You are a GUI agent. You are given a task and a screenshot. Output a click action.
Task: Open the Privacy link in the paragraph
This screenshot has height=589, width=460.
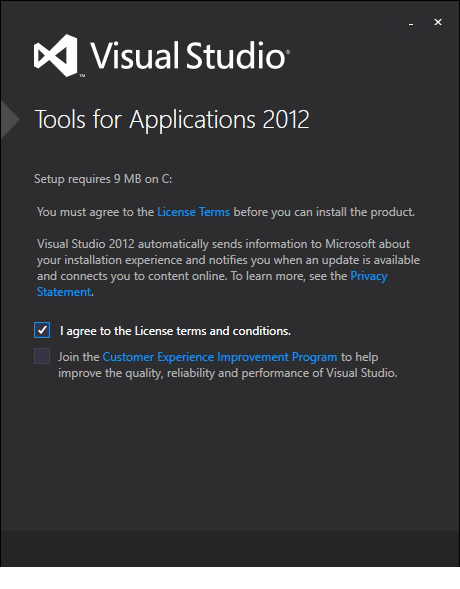369,276
